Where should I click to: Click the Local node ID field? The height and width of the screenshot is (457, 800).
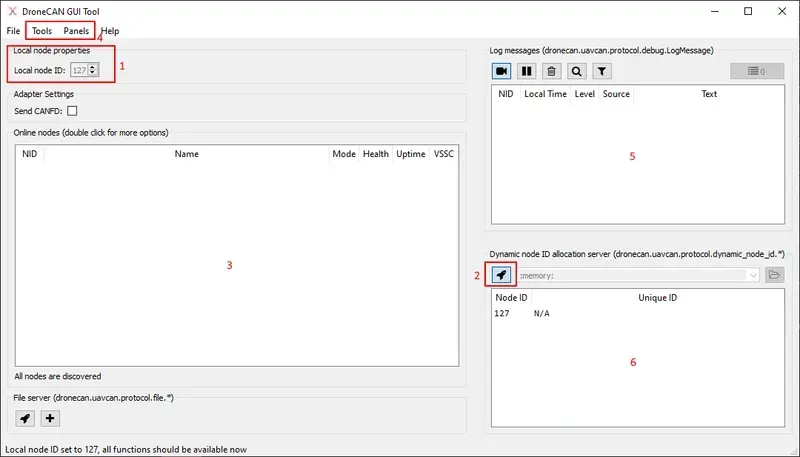[x=79, y=70]
